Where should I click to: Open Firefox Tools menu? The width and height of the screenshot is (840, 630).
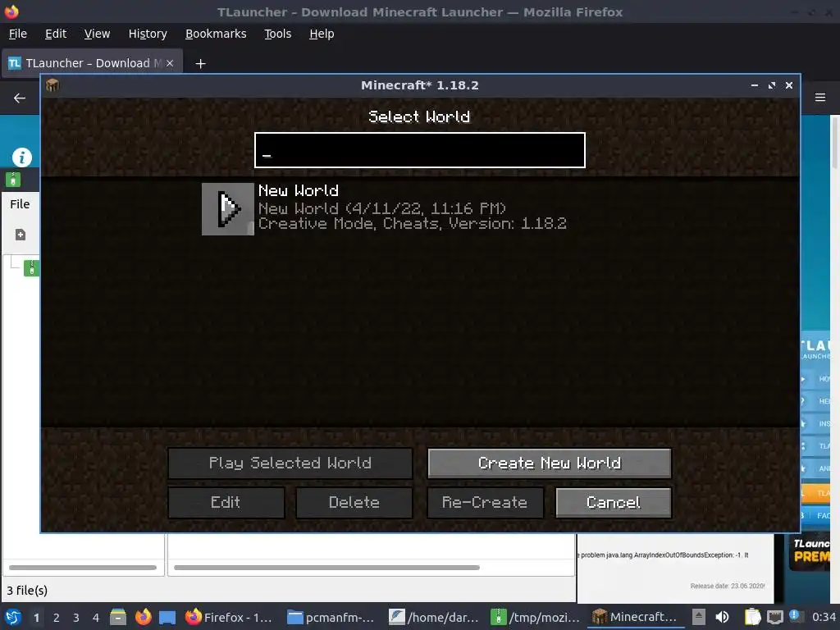click(277, 34)
